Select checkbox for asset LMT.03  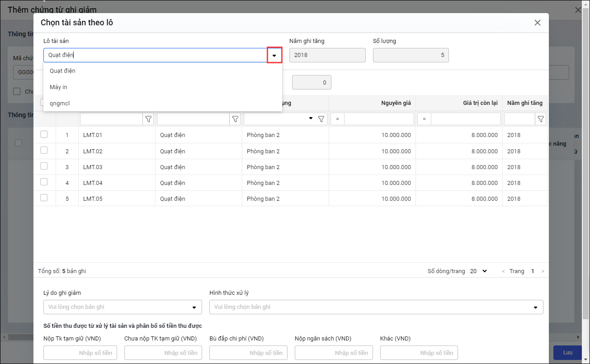tap(44, 166)
